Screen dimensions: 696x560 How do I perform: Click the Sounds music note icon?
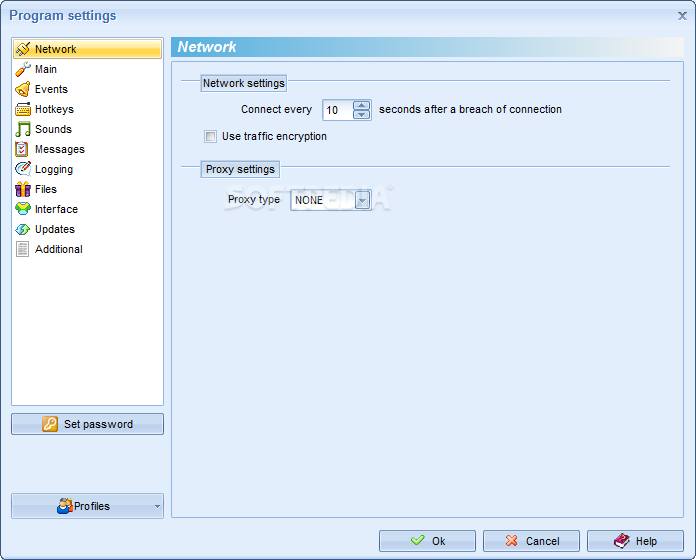coord(23,129)
